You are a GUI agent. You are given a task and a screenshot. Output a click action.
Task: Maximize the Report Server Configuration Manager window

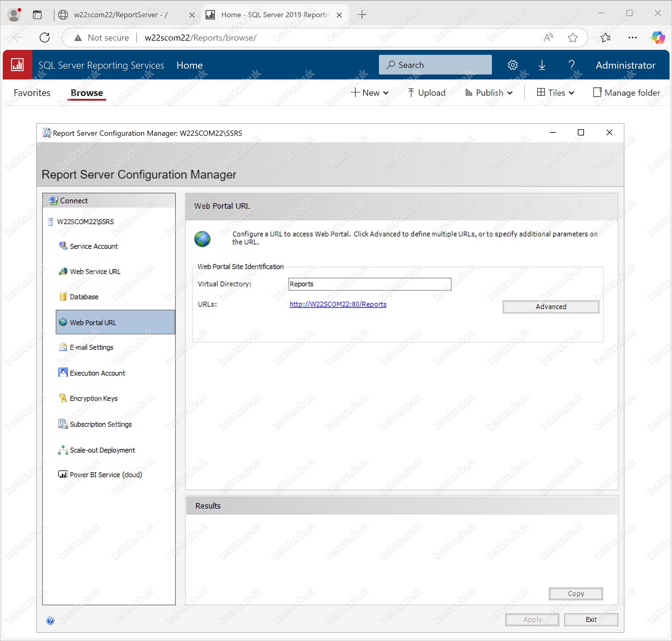(581, 133)
